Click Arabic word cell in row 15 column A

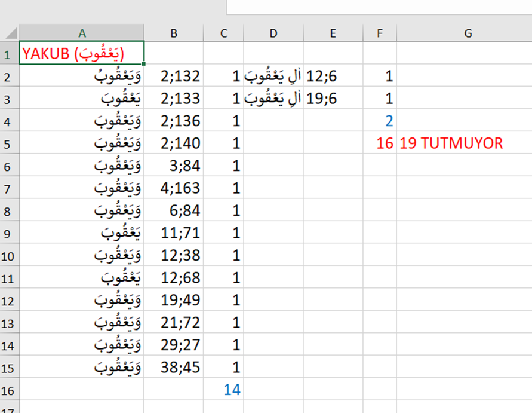[82, 367]
